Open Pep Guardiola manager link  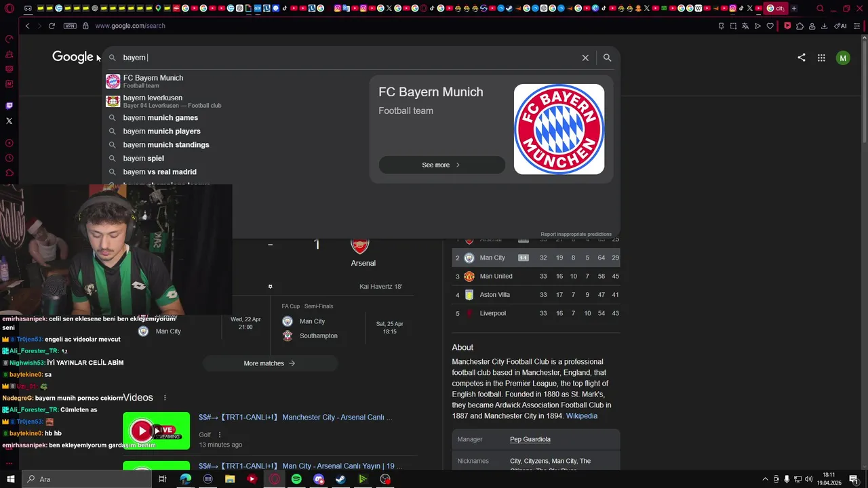click(530, 439)
